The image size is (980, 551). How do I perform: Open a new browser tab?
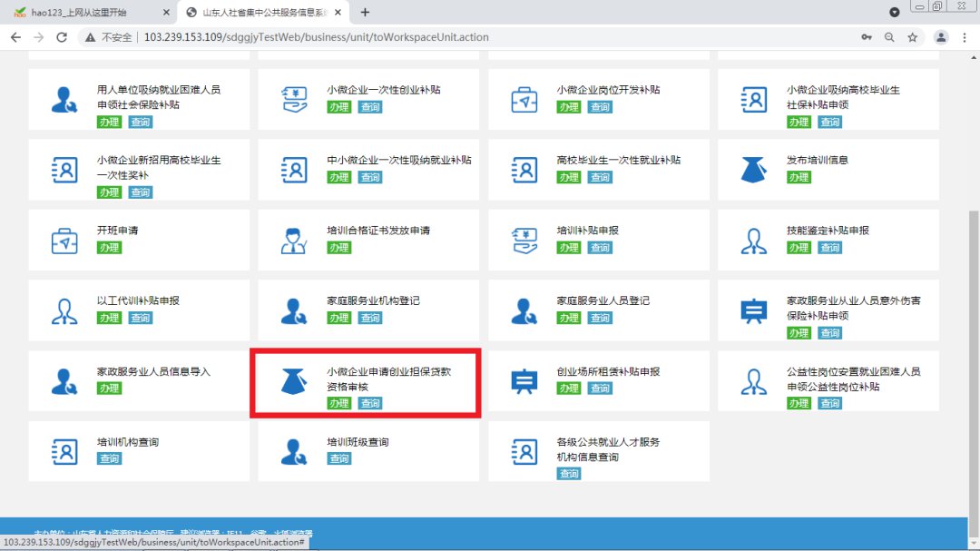pos(365,13)
